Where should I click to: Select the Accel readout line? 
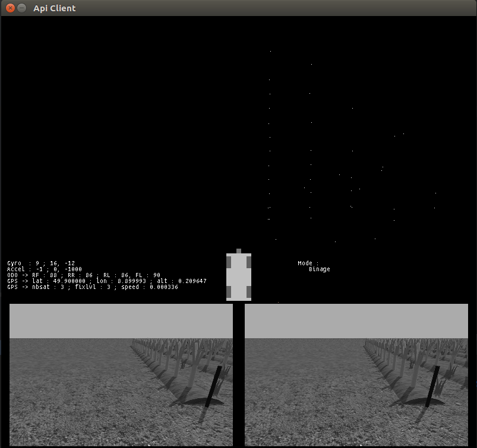tap(45, 269)
